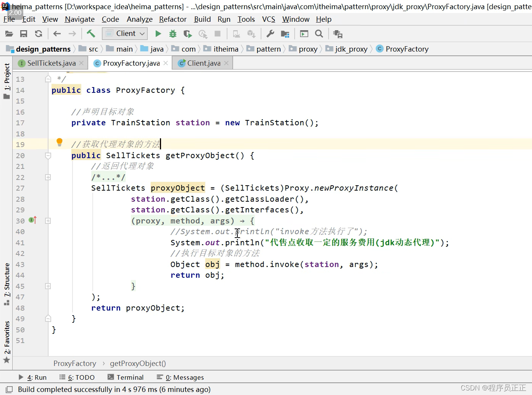Click the Stop square icon
The height and width of the screenshot is (395, 532).
click(218, 34)
